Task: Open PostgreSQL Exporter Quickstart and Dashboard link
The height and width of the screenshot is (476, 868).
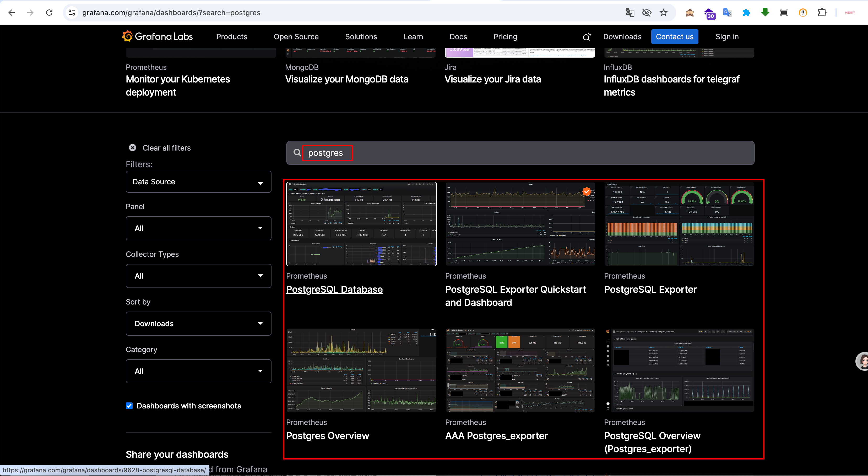Action: click(516, 296)
